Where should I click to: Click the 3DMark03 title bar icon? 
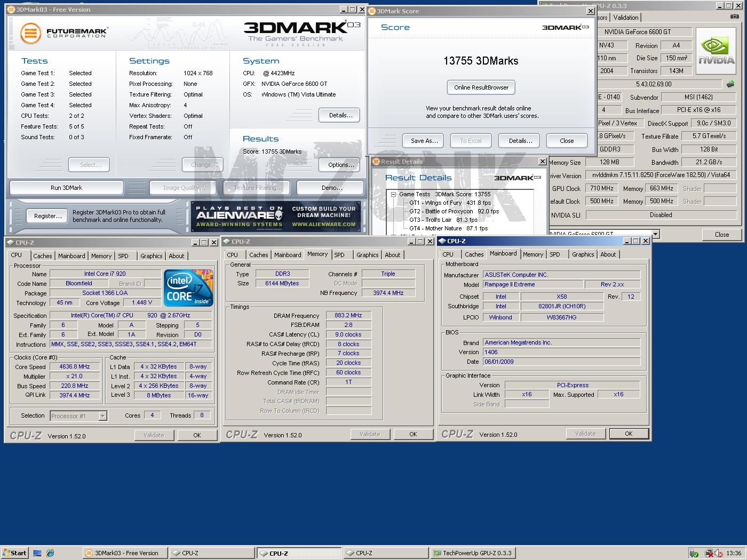coord(11,10)
